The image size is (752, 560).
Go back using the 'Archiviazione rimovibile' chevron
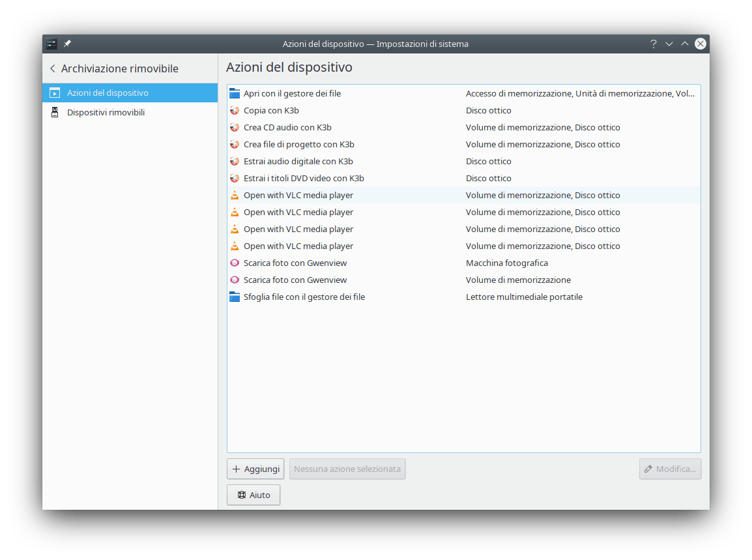(x=53, y=69)
